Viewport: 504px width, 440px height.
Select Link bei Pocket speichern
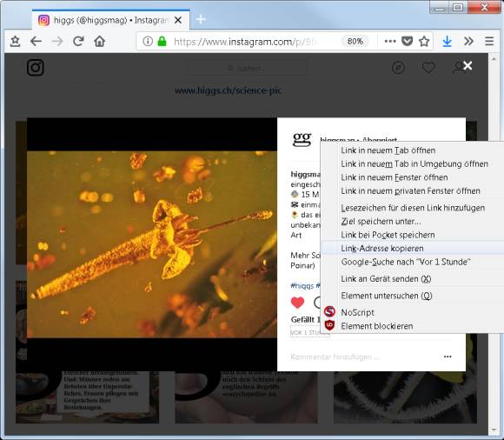pos(413,235)
